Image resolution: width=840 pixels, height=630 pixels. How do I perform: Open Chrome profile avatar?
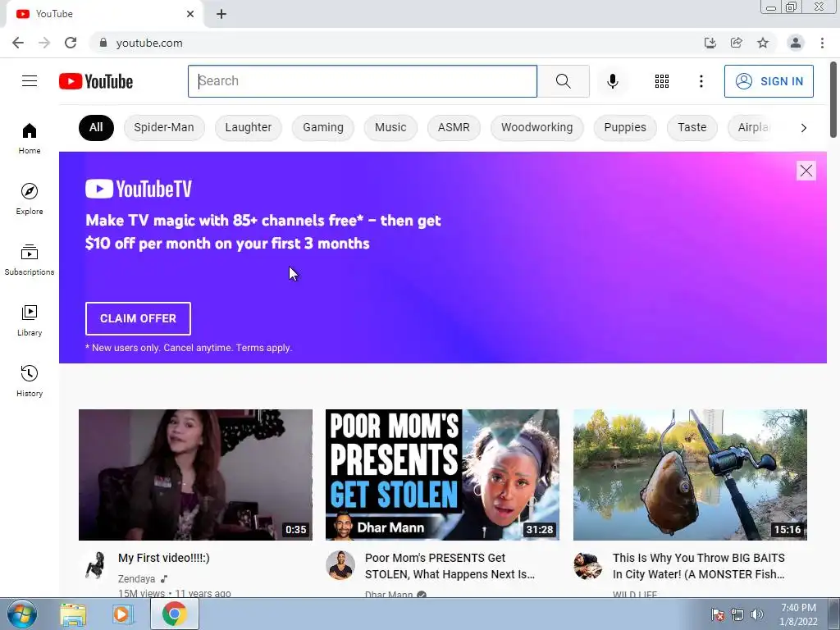click(796, 43)
